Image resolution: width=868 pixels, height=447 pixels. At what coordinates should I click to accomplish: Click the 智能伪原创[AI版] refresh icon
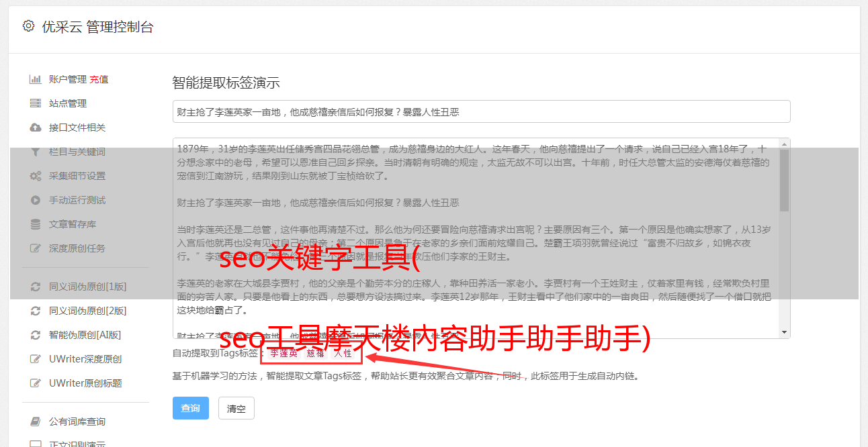[x=36, y=335]
